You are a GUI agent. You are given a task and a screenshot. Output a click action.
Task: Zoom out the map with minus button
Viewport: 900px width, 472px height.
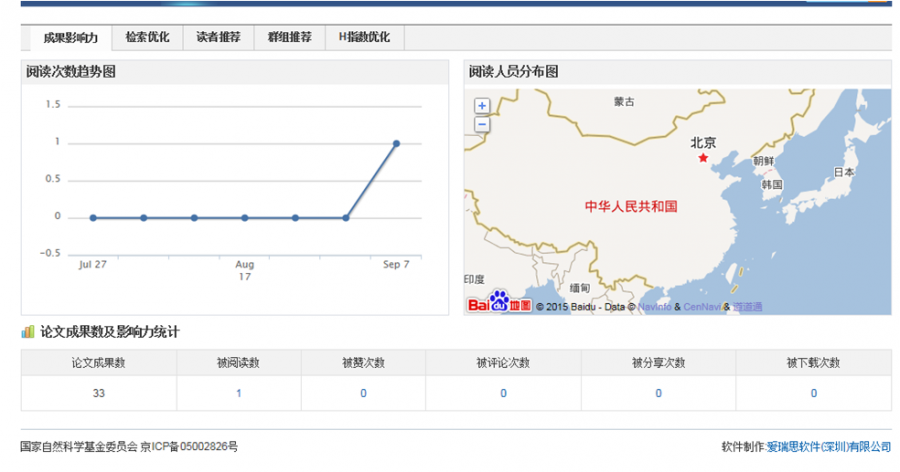pyautogui.click(x=482, y=124)
